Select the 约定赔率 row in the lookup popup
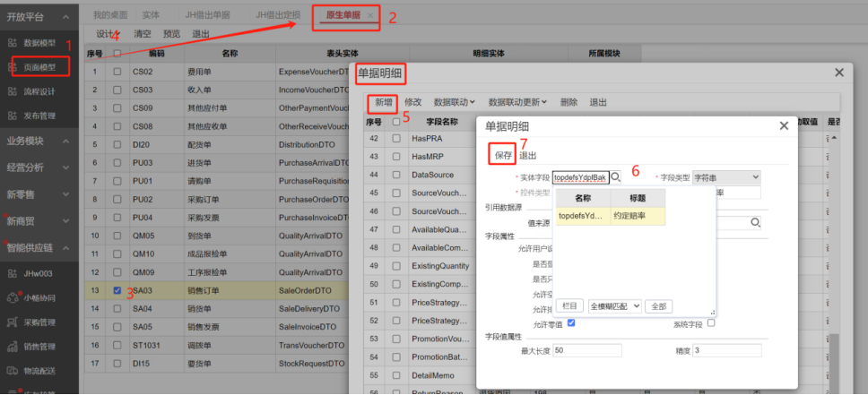 coord(610,216)
